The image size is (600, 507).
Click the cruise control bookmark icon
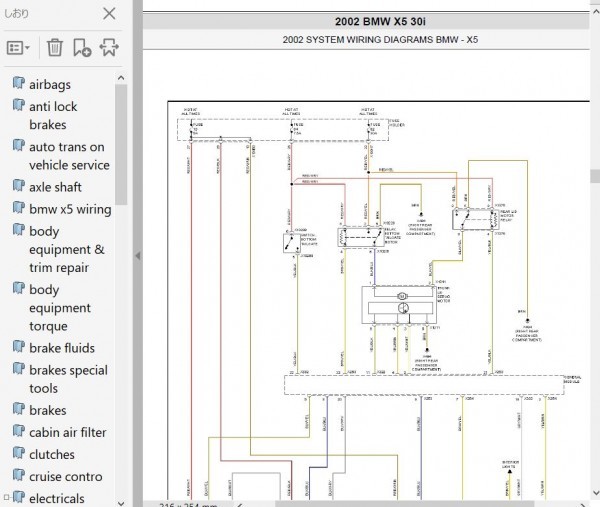[19, 475]
